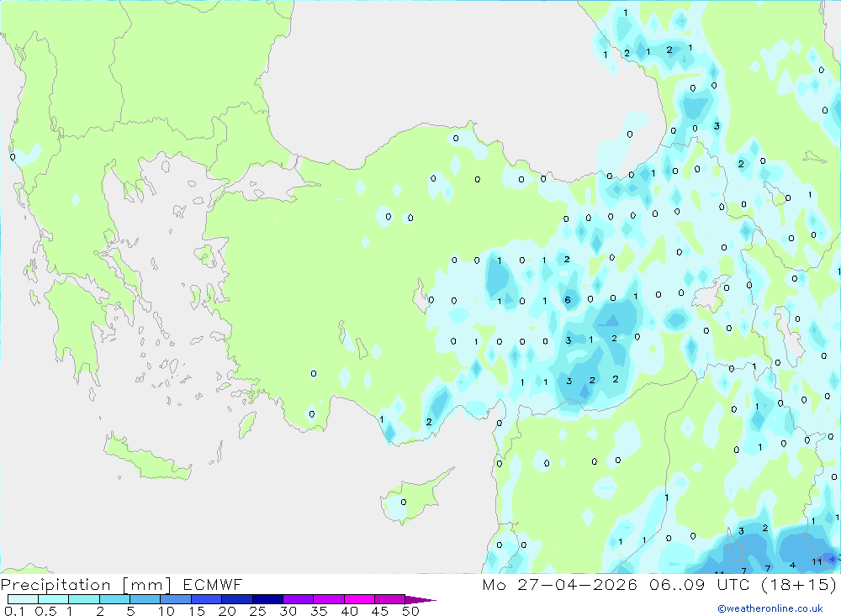
Task: Click the legend swatch between 25 and 30
Action: pyautogui.click(x=267, y=599)
